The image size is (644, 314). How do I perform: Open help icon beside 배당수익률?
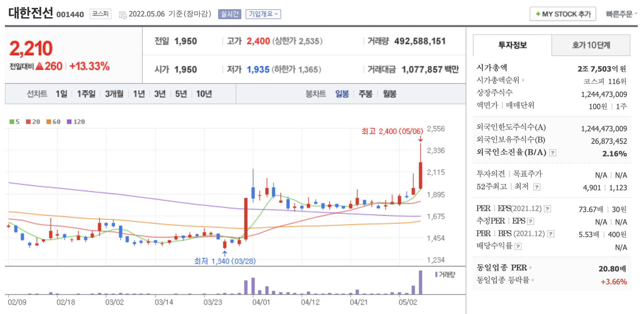click(x=518, y=246)
